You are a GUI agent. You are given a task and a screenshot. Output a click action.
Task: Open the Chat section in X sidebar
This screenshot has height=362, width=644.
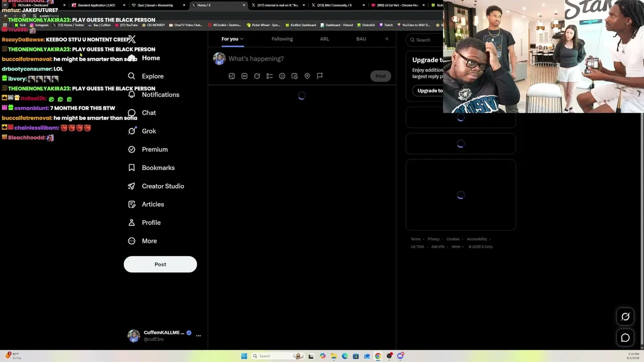click(142, 113)
